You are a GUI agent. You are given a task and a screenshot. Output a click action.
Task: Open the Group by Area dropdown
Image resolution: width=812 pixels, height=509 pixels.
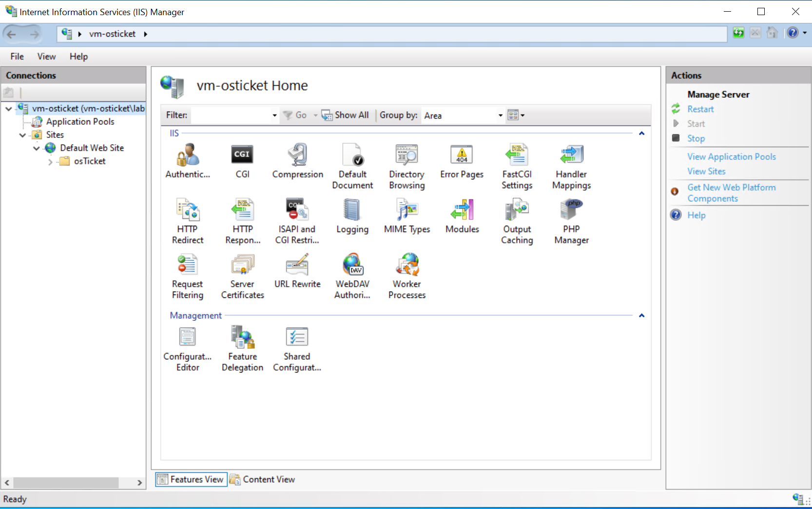pyautogui.click(x=500, y=115)
